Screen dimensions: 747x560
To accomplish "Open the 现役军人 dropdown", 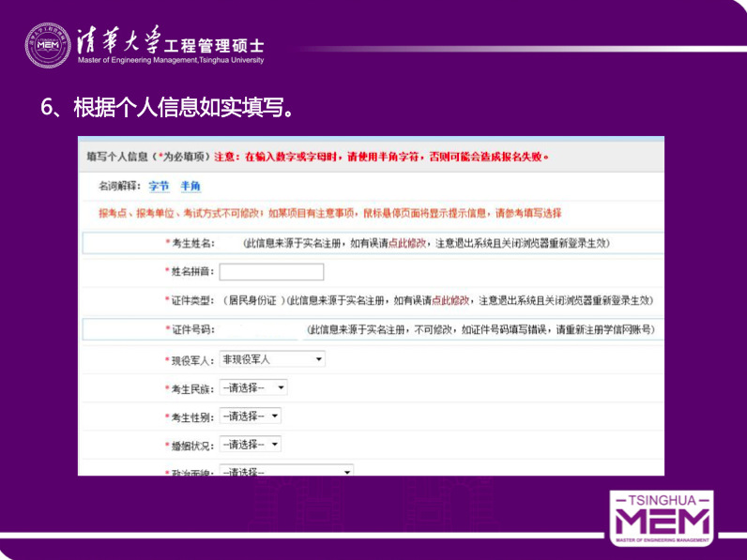I will [x=271, y=358].
